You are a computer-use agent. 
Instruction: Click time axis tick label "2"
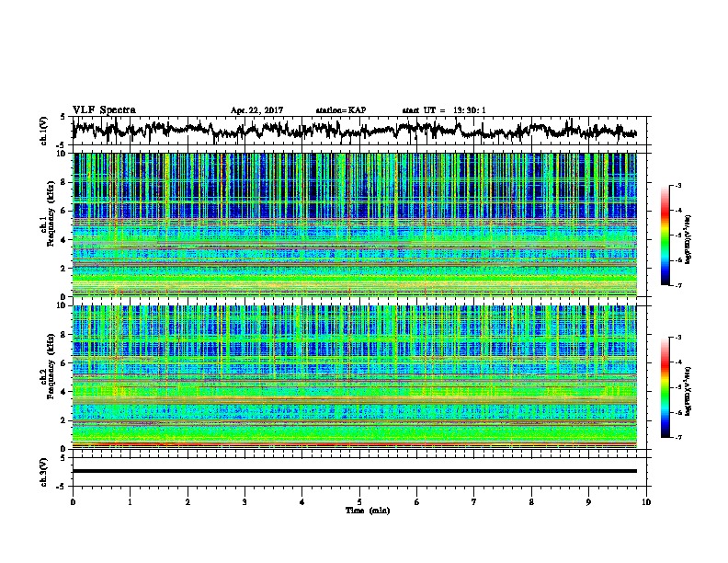[188, 502]
